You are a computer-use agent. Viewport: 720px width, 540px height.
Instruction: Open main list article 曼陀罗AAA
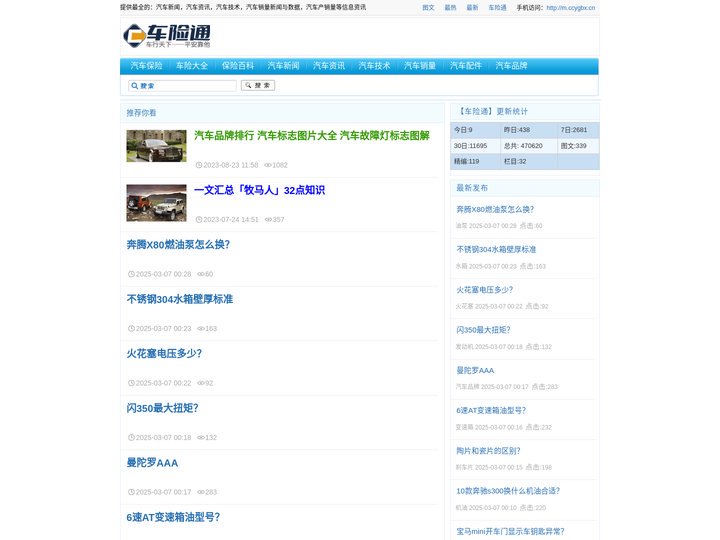tap(152, 463)
